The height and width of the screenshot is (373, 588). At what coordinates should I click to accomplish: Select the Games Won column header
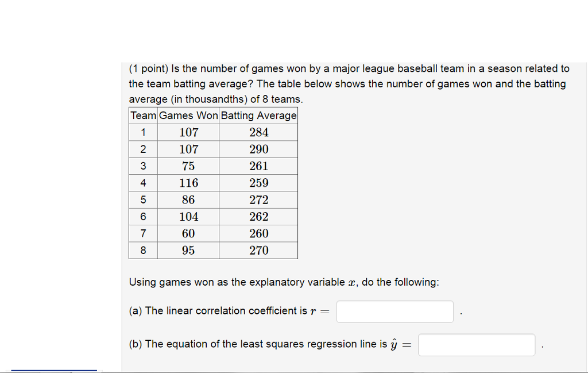pos(188,116)
